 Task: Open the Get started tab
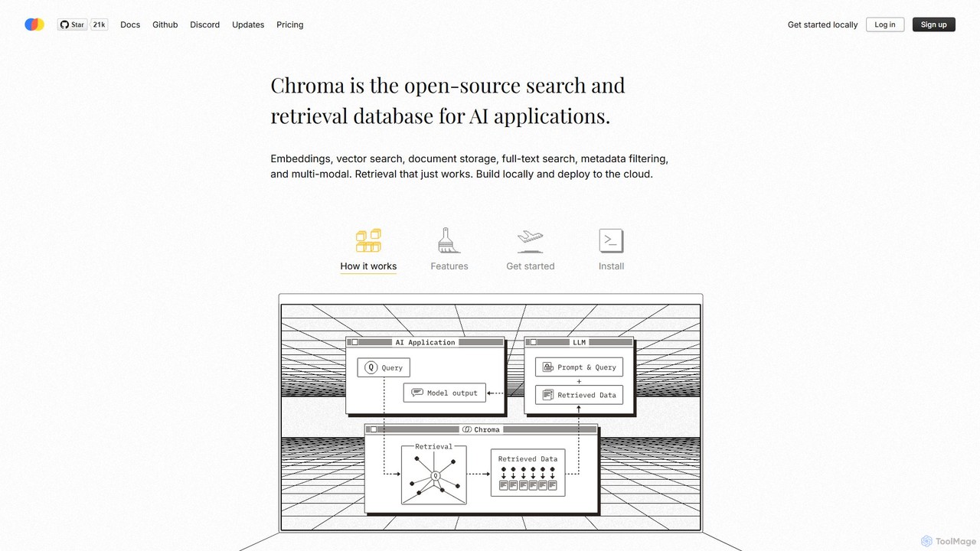[531, 250]
